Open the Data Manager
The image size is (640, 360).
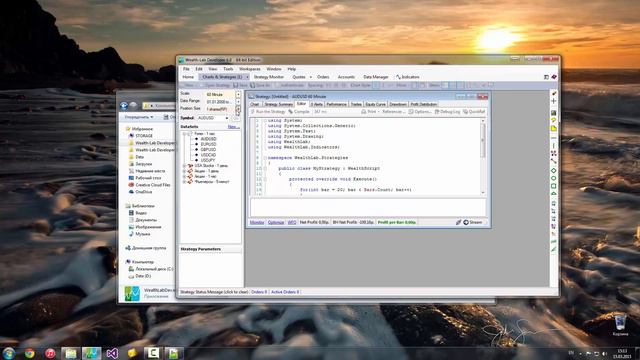coord(376,77)
